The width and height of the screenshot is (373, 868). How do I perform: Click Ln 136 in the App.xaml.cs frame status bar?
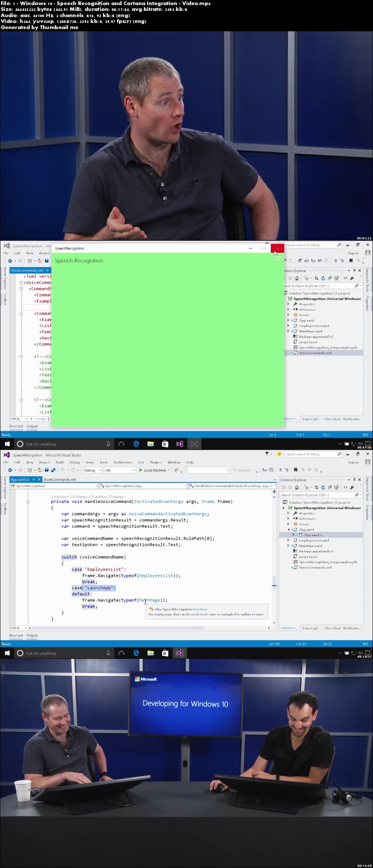point(275,644)
